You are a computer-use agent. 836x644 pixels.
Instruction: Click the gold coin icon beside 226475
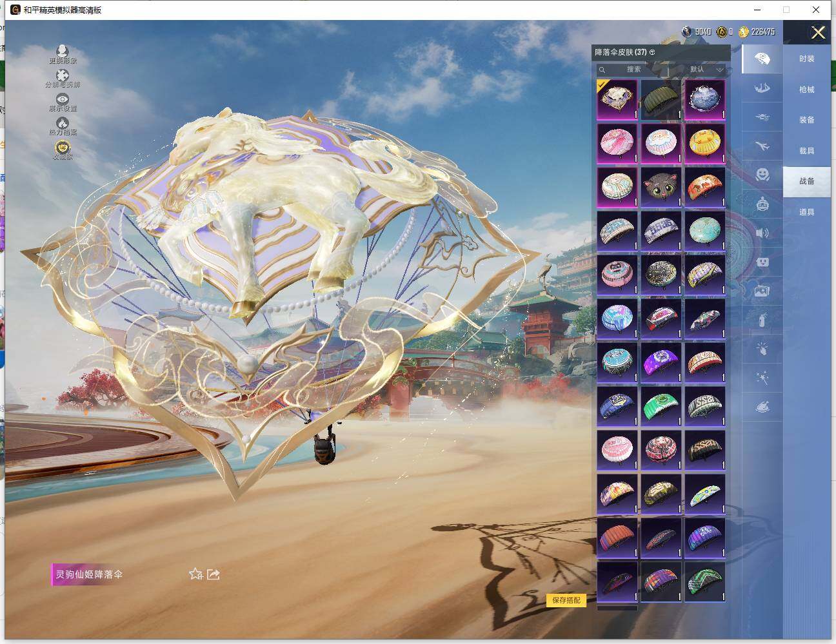[x=744, y=32]
